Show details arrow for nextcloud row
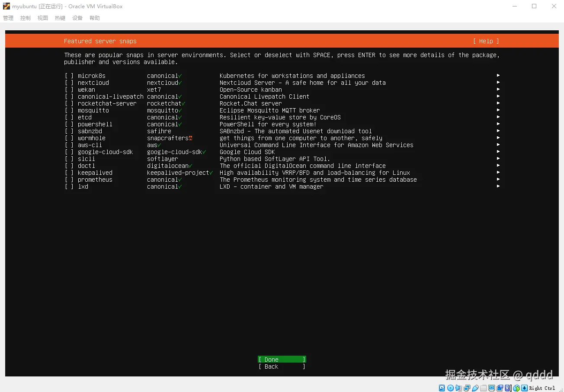Viewport: 564px width, 392px height. click(498, 82)
